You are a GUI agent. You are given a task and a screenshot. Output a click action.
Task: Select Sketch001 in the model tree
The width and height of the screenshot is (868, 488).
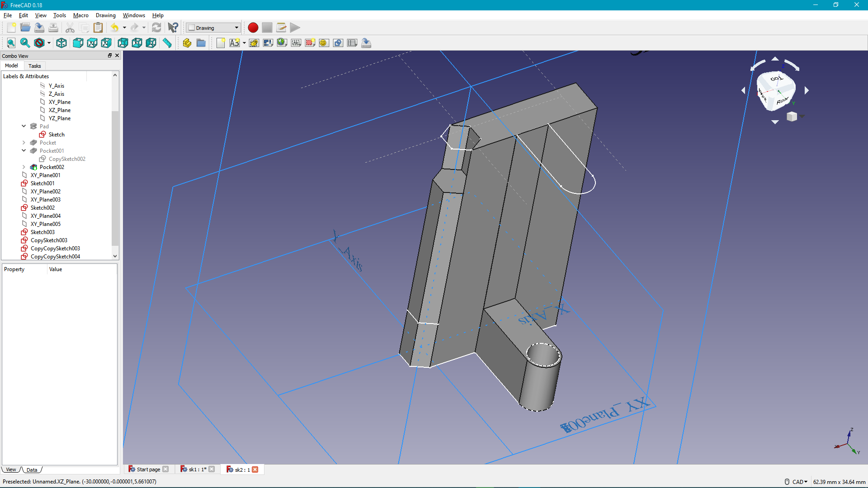click(x=42, y=183)
